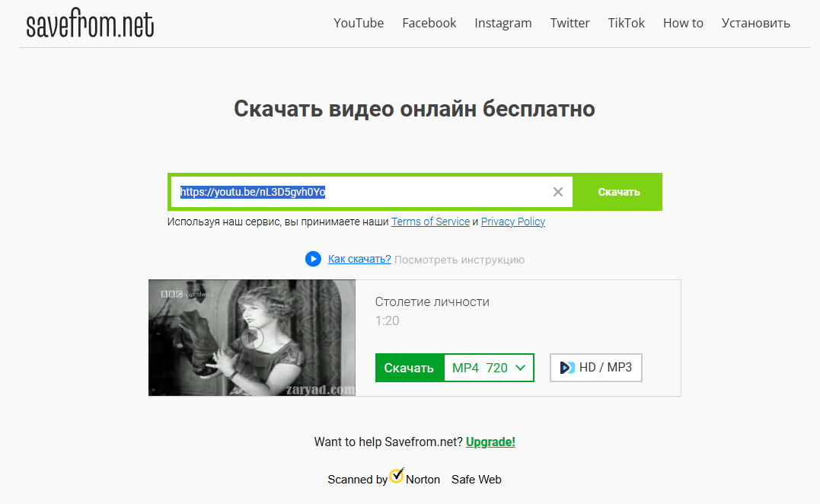Open the Facebook menu item

click(429, 23)
